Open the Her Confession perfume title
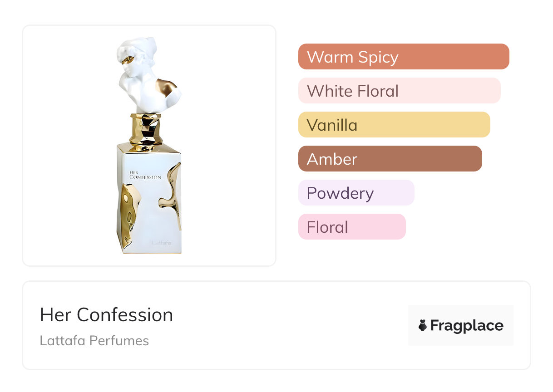The width and height of the screenshot is (553, 392). [x=106, y=315]
